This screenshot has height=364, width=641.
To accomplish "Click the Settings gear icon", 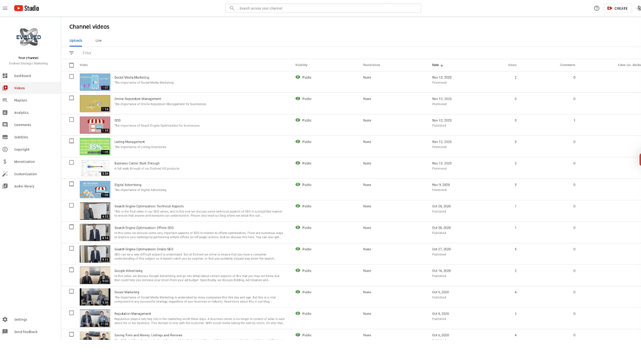I will (x=5, y=319).
